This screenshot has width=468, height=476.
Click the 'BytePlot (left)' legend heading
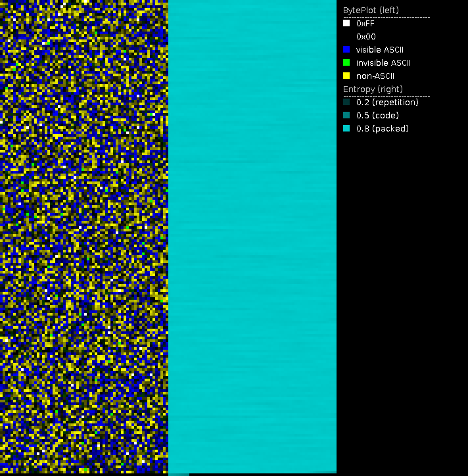[371, 11]
